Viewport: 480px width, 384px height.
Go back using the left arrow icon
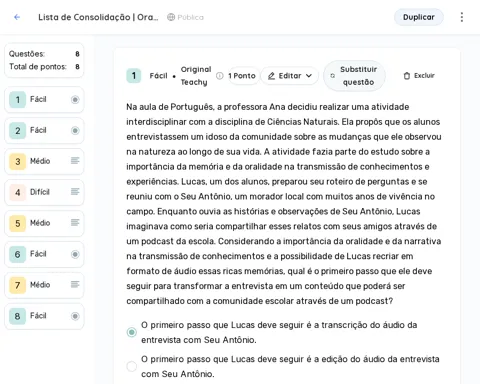pyautogui.click(x=17, y=17)
